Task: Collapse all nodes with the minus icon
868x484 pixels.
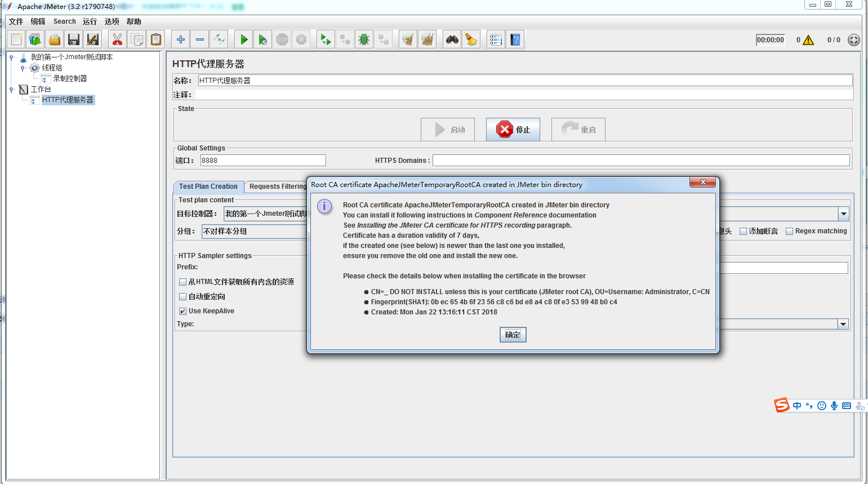Action: 200,39
